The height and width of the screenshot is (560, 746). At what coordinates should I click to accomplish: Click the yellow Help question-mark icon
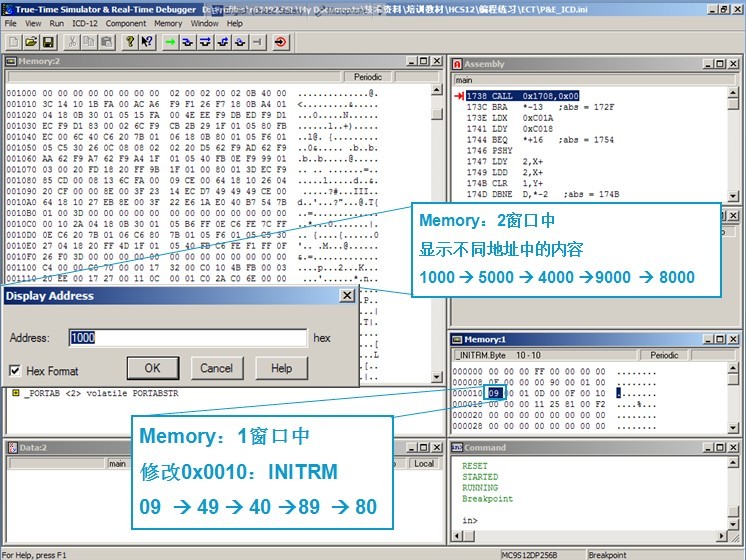point(130,42)
